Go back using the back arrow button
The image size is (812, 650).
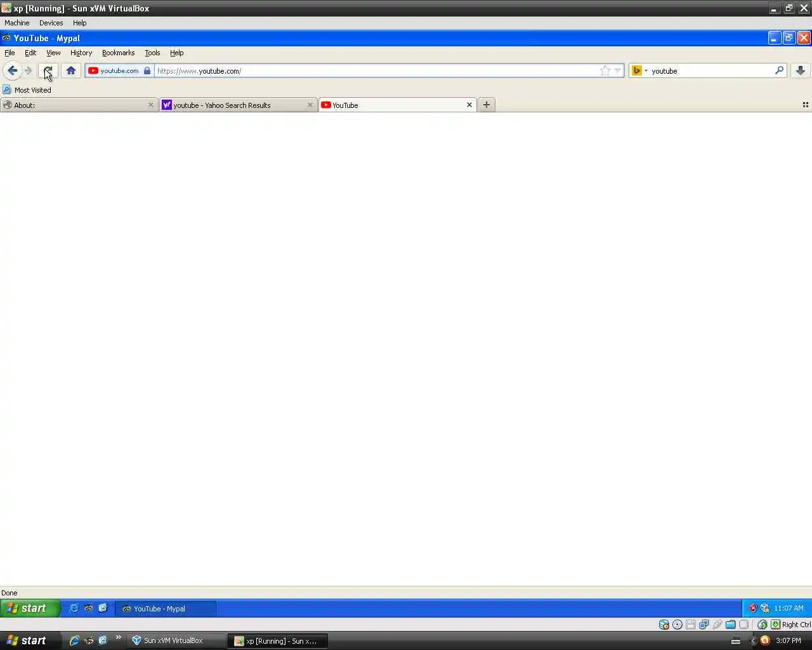coord(12,70)
